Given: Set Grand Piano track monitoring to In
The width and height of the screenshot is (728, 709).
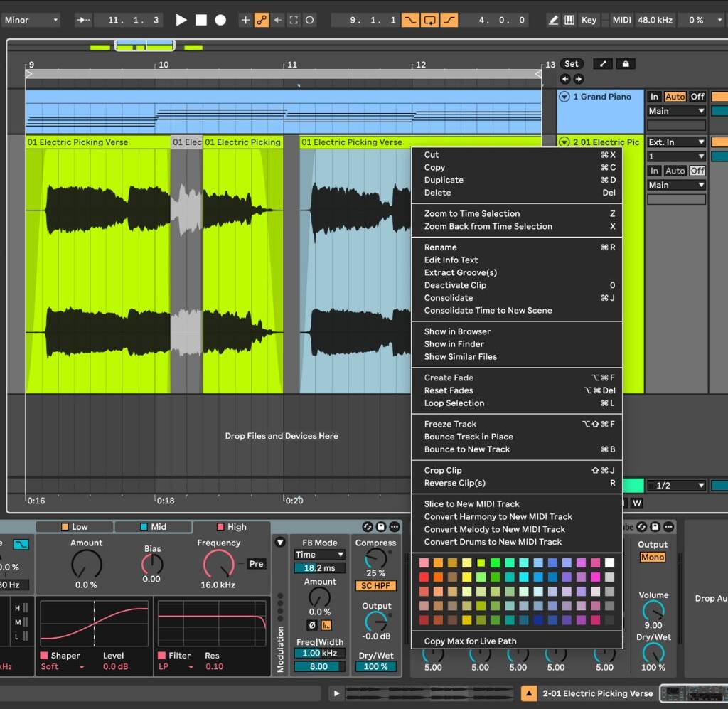Looking at the screenshot, I should [x=655, y=96].
